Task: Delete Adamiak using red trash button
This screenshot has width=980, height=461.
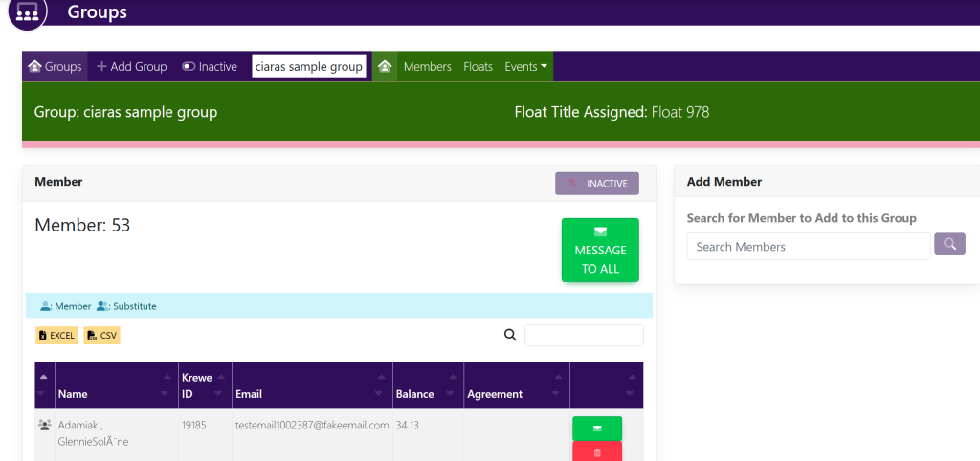Action: coord(597,451)
